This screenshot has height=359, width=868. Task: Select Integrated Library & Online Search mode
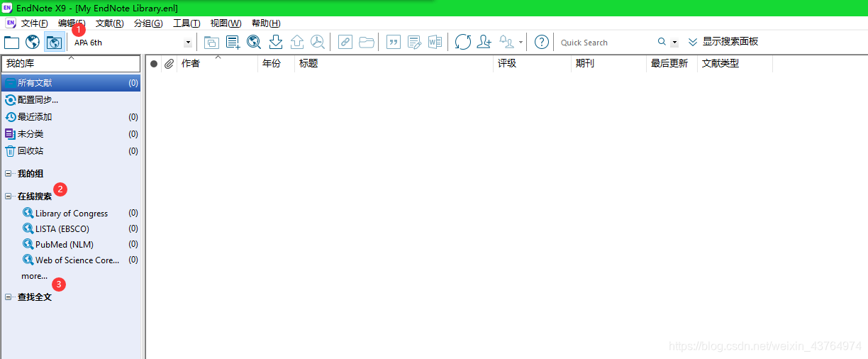coord(54,43)
